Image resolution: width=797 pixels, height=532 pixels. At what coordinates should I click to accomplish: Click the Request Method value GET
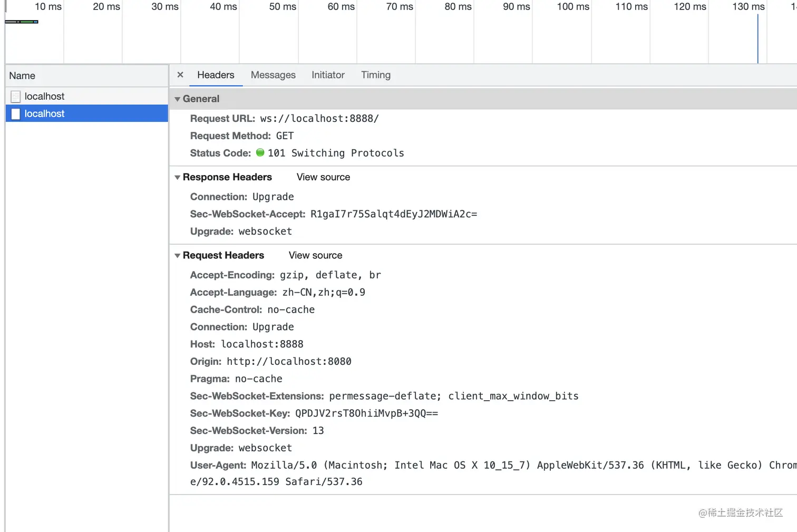pos(285,136)
